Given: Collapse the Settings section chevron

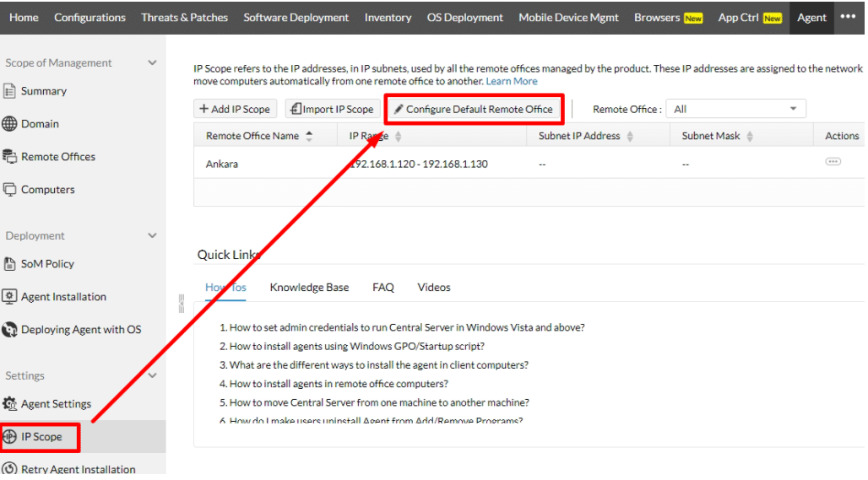Looking at the screenshot, I should 152,375.
